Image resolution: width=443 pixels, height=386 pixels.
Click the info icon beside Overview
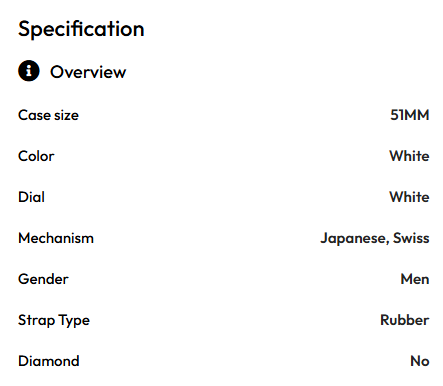coord(29,71)
